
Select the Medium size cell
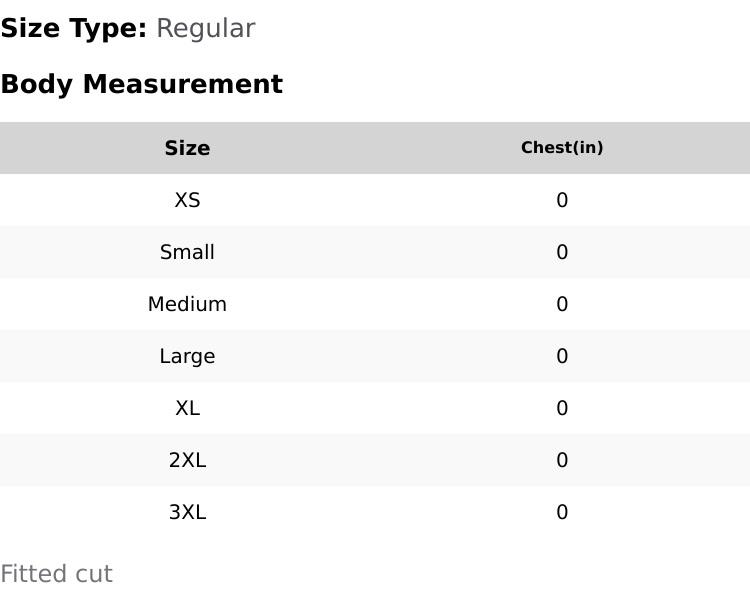pos(187,304)
